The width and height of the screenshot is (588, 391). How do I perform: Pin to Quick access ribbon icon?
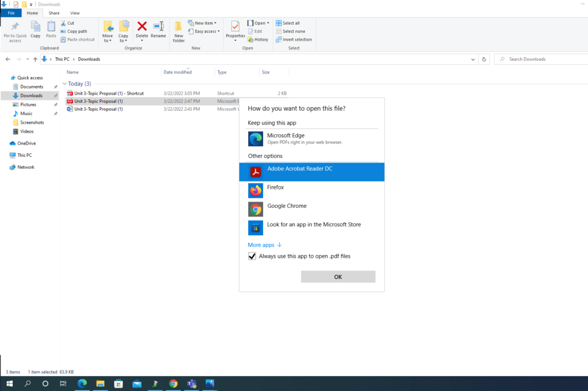pyautogui.click(x=15, y=32)
